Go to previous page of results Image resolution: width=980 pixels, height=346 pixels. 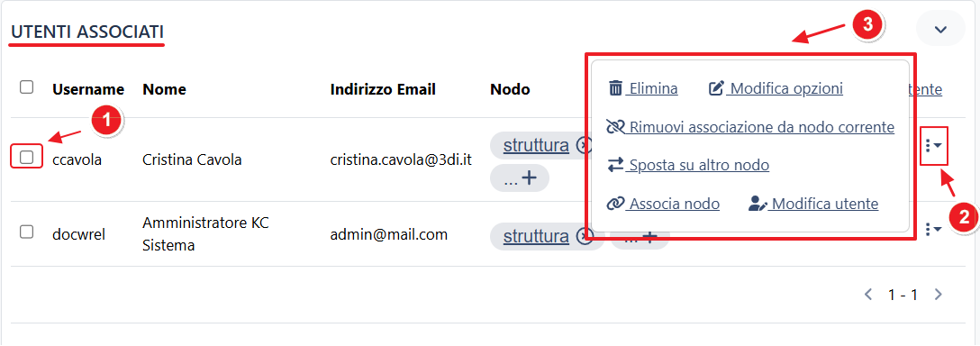point(868,294)
